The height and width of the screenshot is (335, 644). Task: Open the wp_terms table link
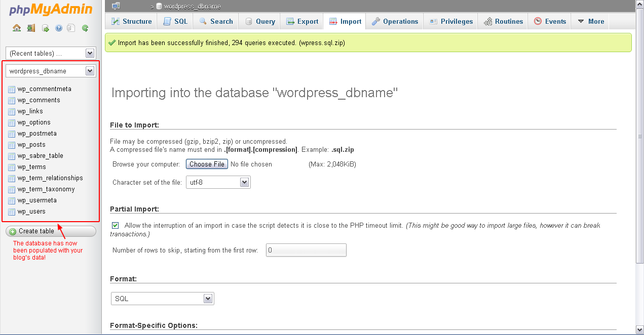tap(32, 167)
